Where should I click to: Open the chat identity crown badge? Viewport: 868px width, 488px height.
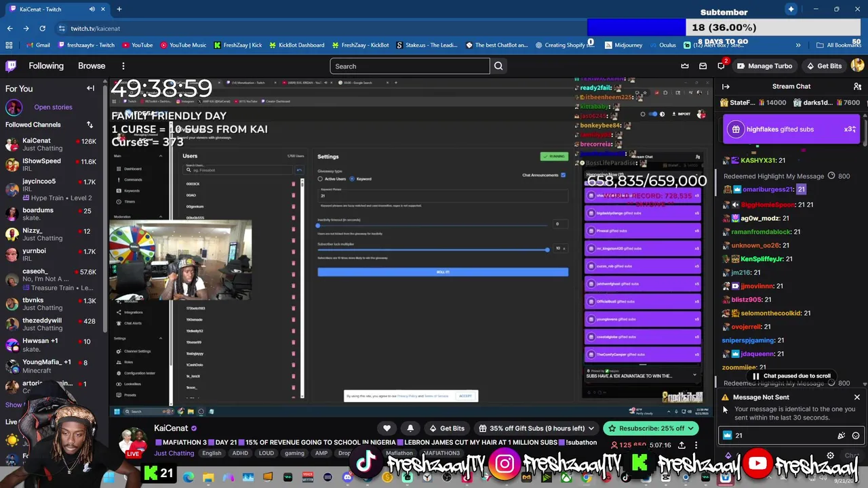[x=728, y=436]
